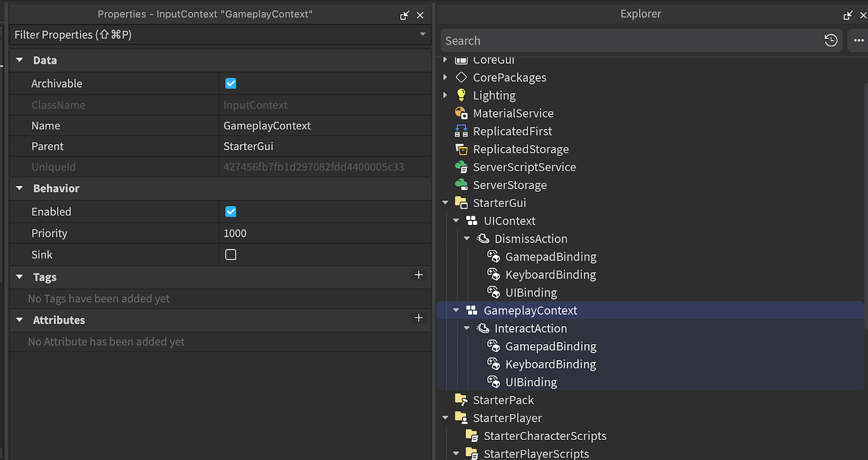Collapse the Data section
This screenshot has width=868, height=460.
point(19,60)
